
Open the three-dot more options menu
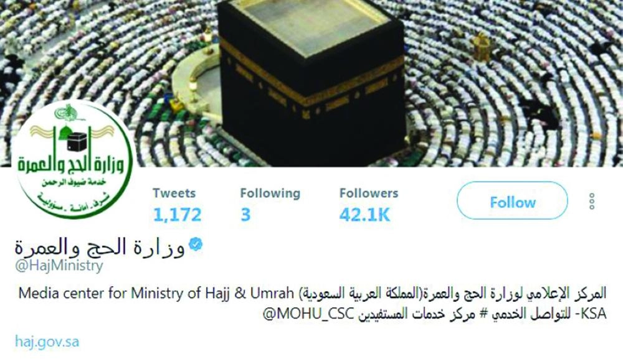click(x=592, y=201)
